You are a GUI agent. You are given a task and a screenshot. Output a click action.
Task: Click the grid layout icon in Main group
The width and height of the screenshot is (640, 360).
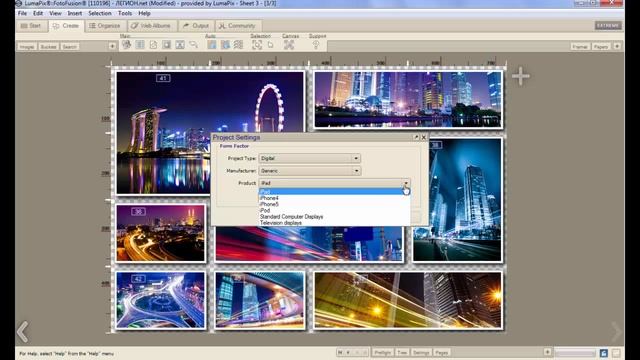tap(140, 44)
